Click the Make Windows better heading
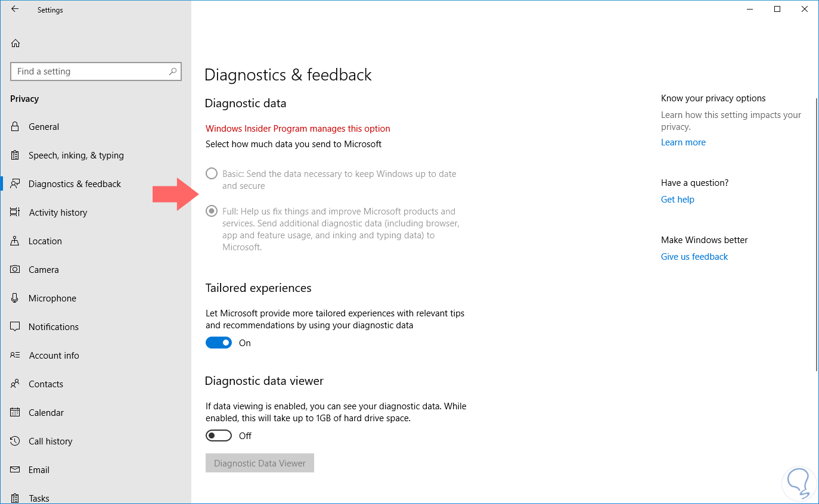The image size is (819, 504). pyautogui.click(x=705, y=240)
